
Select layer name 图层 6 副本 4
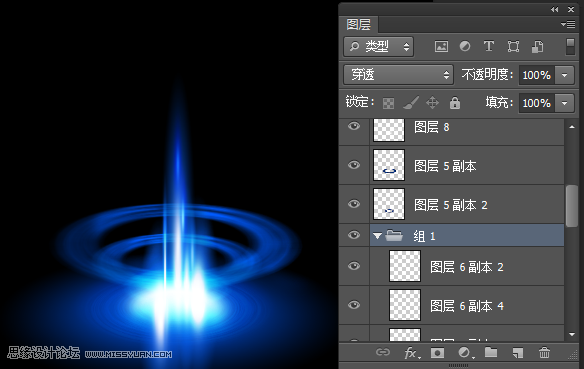[467, 306]
